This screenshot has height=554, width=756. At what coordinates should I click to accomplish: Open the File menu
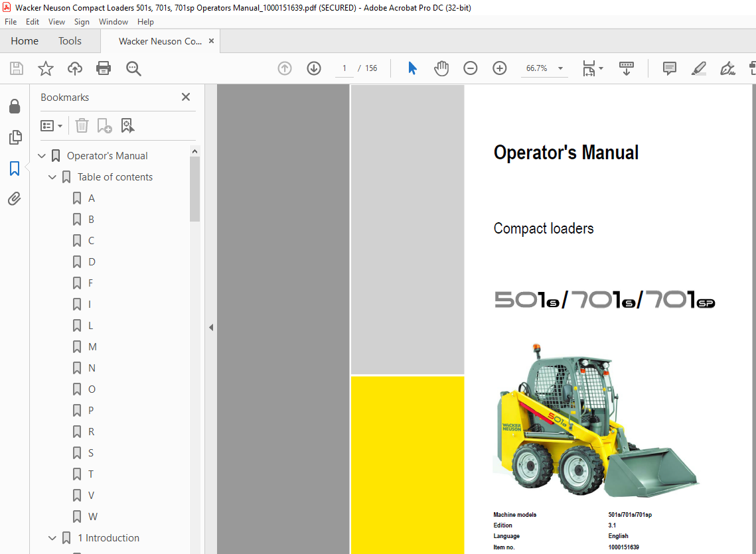pyautogui.click(x=11, y=22)
